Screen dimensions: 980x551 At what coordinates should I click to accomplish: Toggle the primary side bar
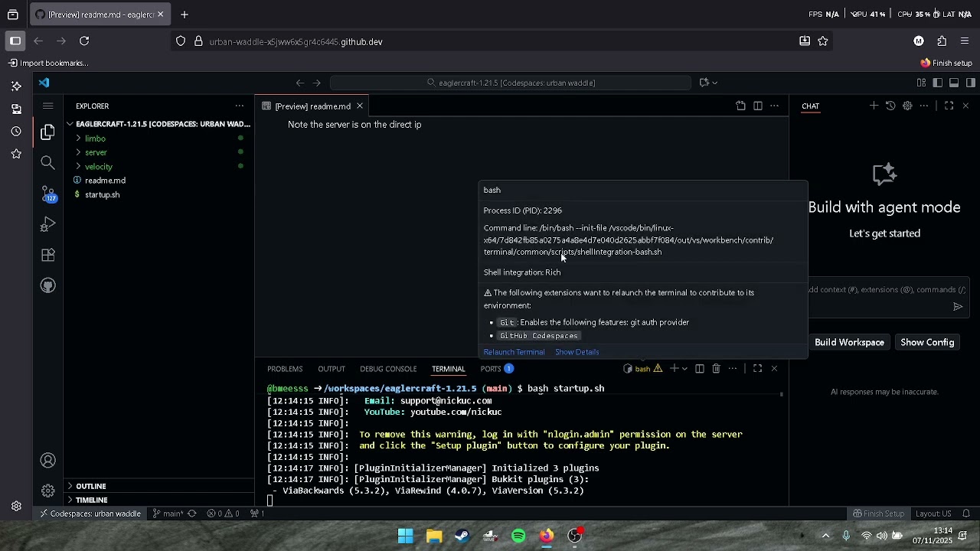[x=937, y=83]
